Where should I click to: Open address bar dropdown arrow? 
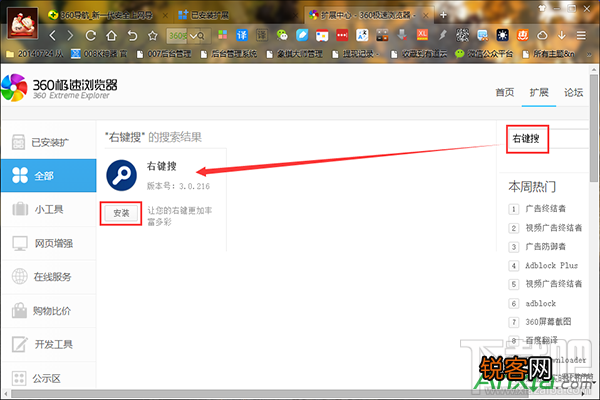[x=193, y=36]
